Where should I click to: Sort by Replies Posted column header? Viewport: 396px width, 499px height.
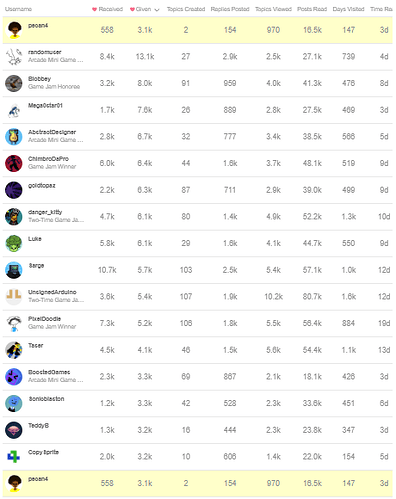click(230, 9)
